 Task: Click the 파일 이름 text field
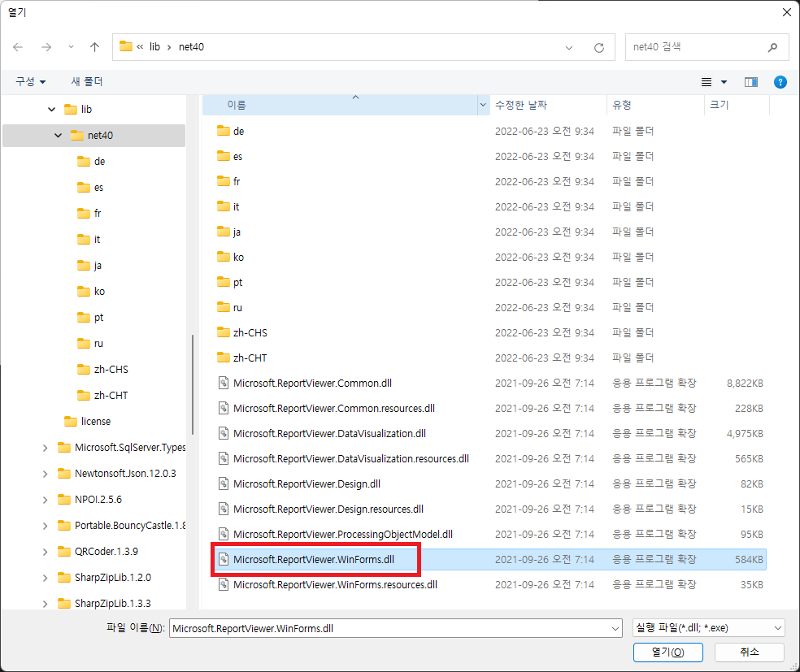pos(389,628)
